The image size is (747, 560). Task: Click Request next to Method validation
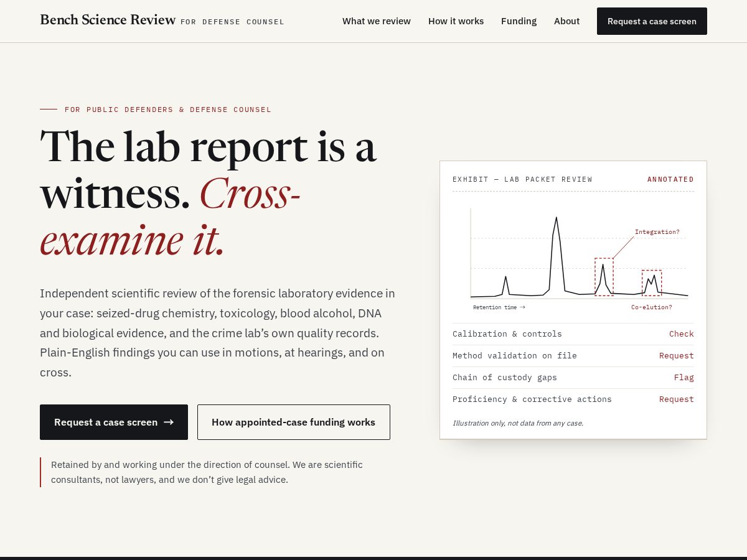(x=676, y=356)
